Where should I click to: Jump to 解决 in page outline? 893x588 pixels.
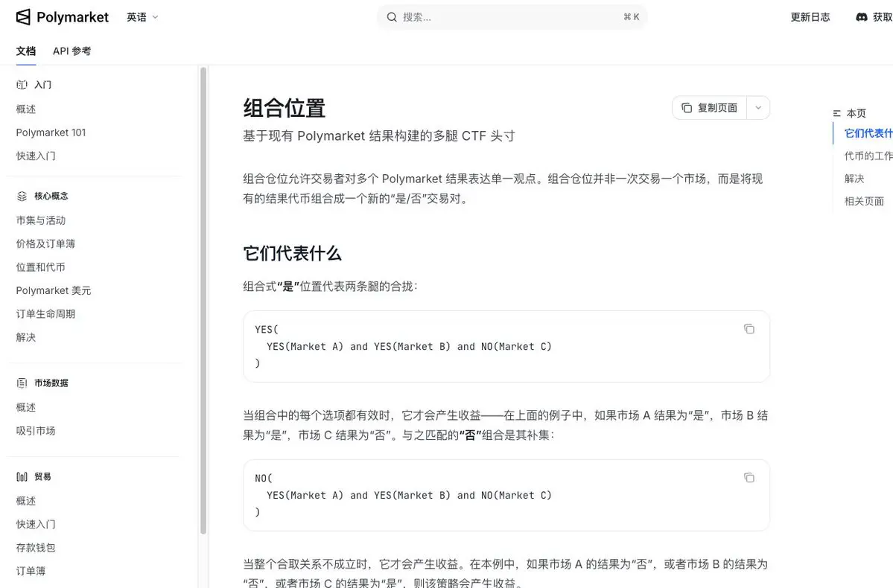point(854,179)
